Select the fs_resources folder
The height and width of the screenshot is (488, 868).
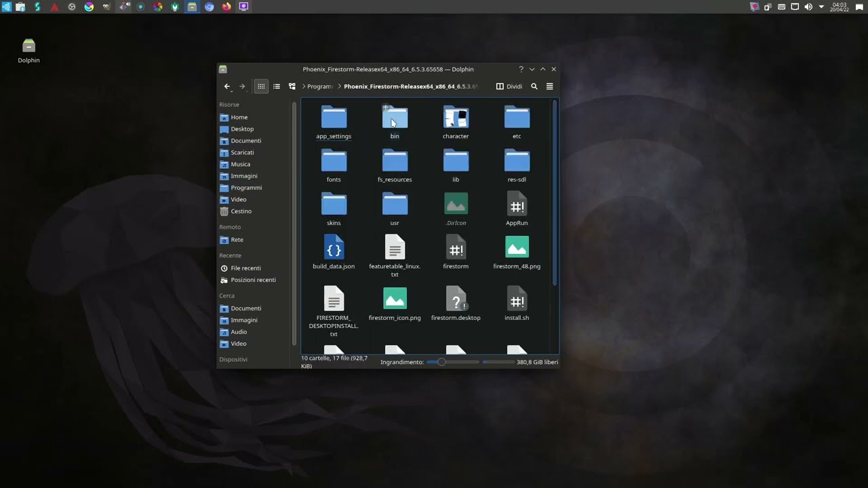point(395,166)
